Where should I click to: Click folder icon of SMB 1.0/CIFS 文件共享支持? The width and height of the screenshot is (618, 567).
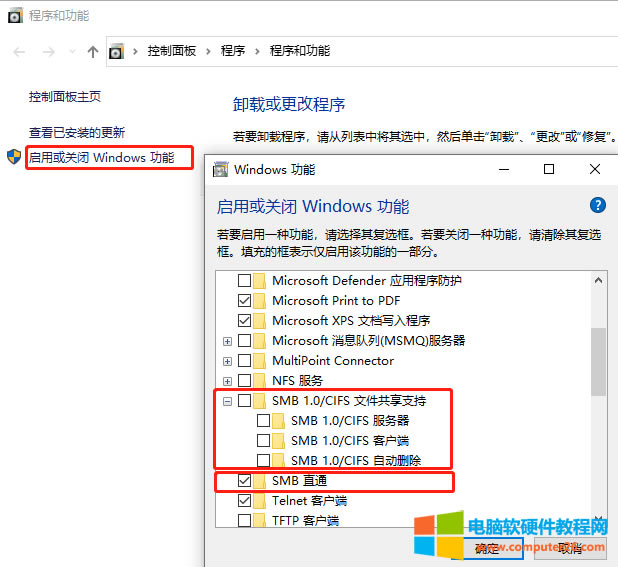tap(259, 401)
